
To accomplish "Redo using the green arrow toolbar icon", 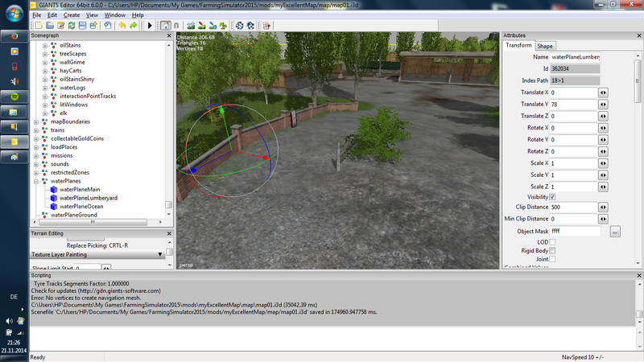I will pyautogui.click(x=134, y=26).
